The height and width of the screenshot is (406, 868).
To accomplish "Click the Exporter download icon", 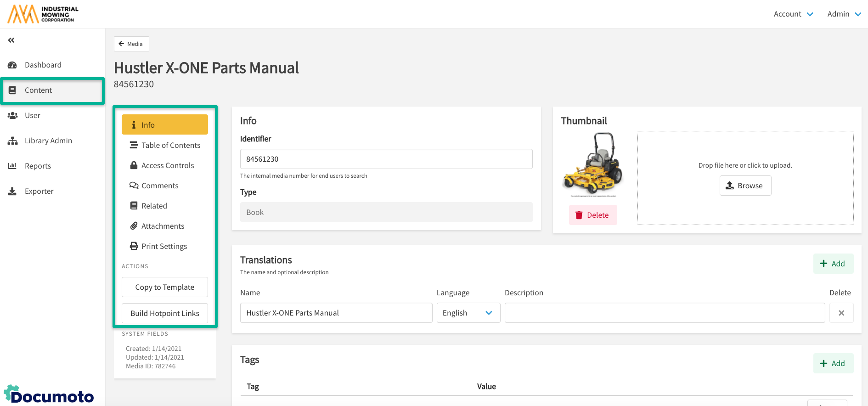I will 12,192.
